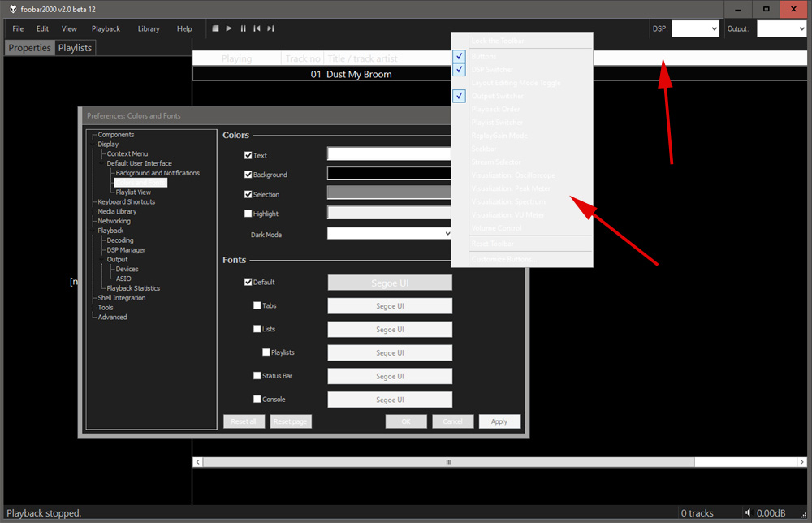Image resolution: width=812 pixels, height=523 pixels.
Task: Click the left arrow of horizontal scrollbar
Action: pos(198,462)
